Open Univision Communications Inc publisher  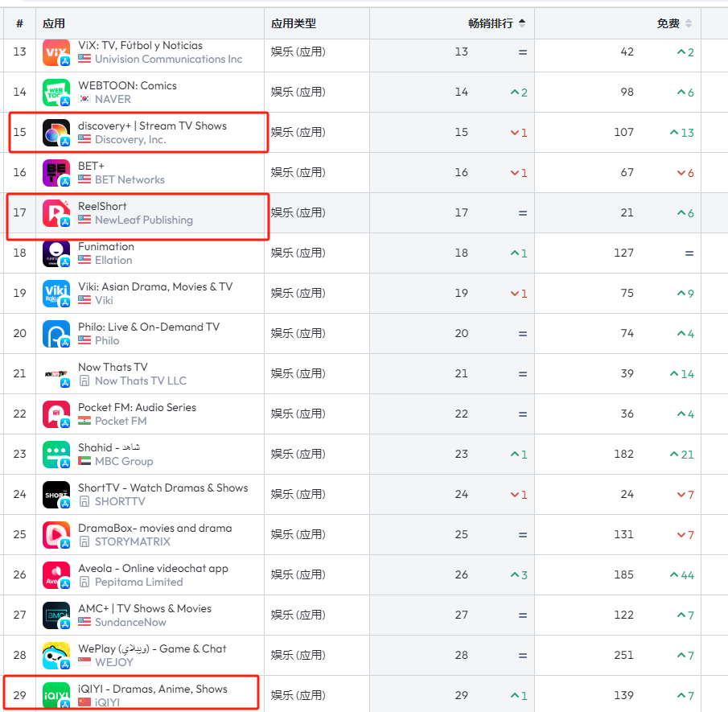[169, 59]
